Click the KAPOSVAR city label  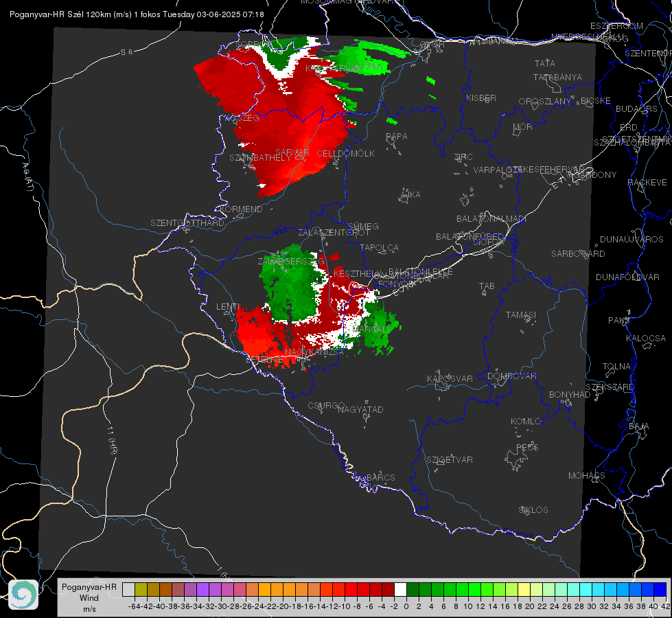[x=450, y=378]
